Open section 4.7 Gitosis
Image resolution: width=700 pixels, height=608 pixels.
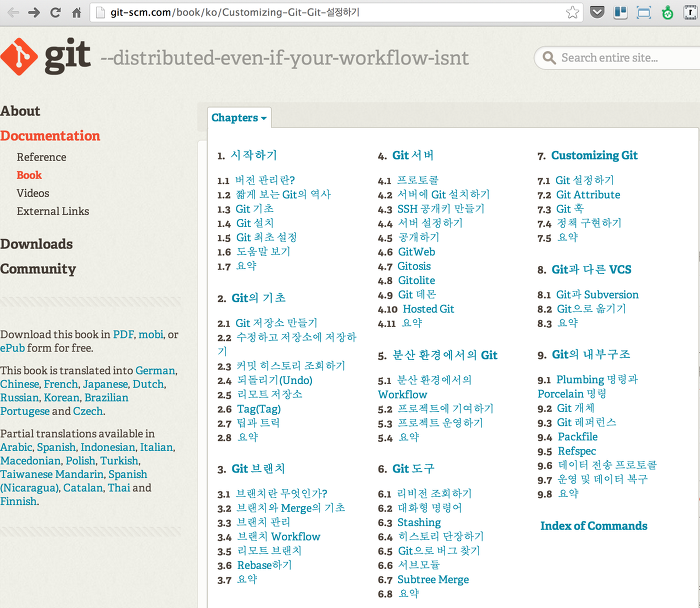pyautogui.click(x=414, y=266)
